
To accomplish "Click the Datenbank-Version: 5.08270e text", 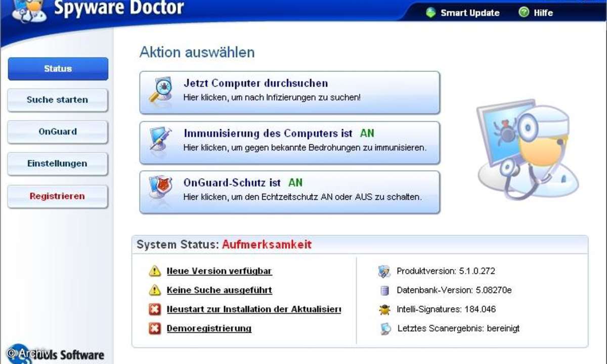I will click(454, 290).
